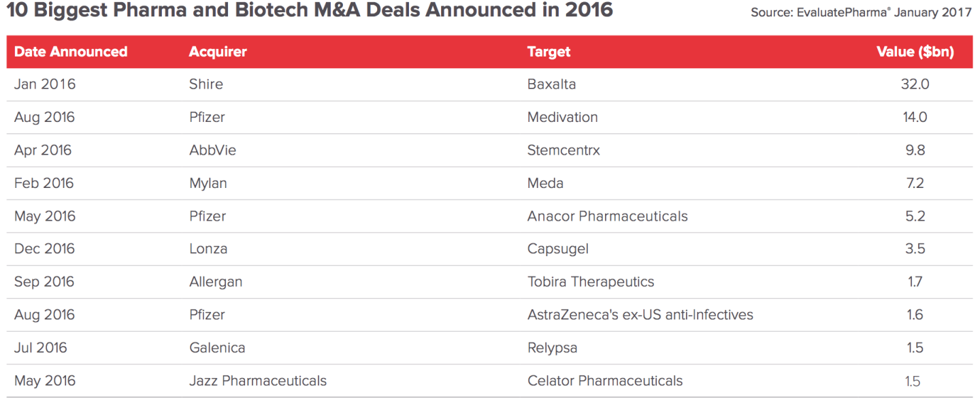Screen dimensions: 980x410
Task: Click the EvaluatePharma source citation
Action: tap(861, 12)
